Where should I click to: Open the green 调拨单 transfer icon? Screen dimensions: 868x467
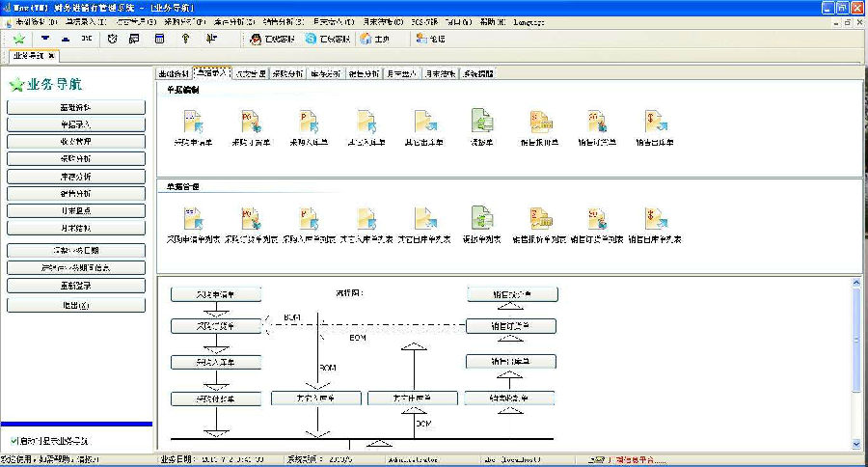pos(481,122)
